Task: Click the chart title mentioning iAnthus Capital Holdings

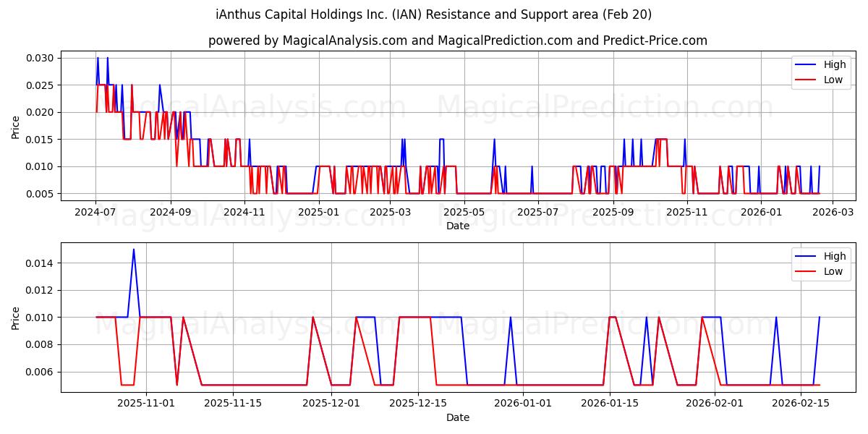Action: 434,14
